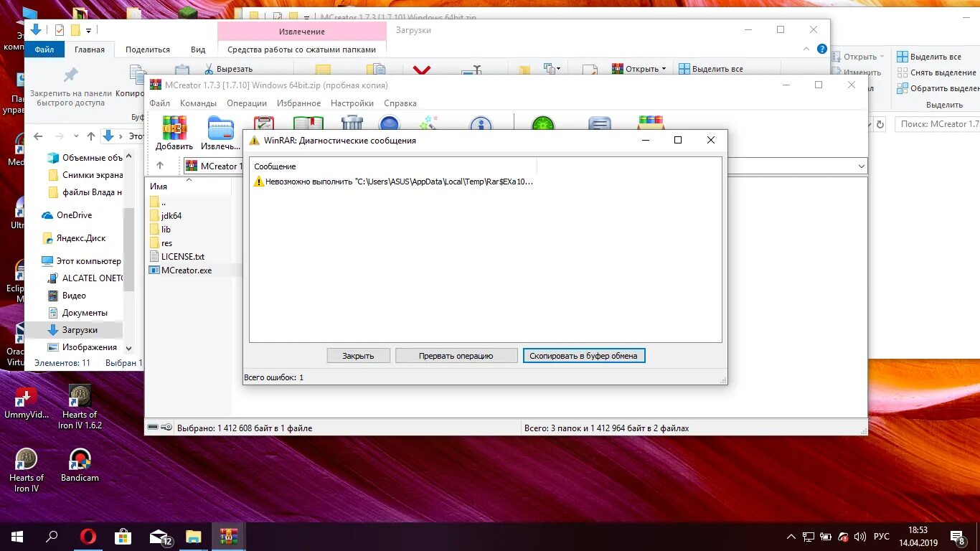Go up one level with WinRAR's up arrow

(159, 166)
